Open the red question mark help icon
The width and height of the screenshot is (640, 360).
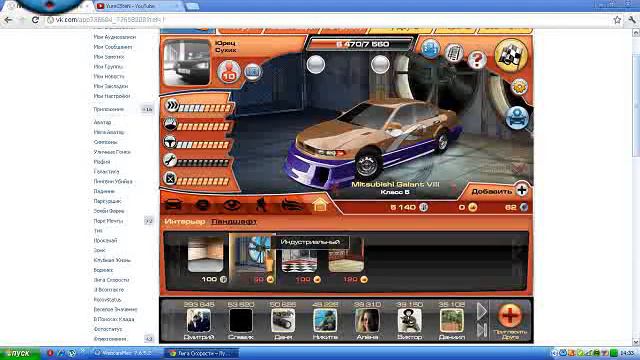click(477, 60)
